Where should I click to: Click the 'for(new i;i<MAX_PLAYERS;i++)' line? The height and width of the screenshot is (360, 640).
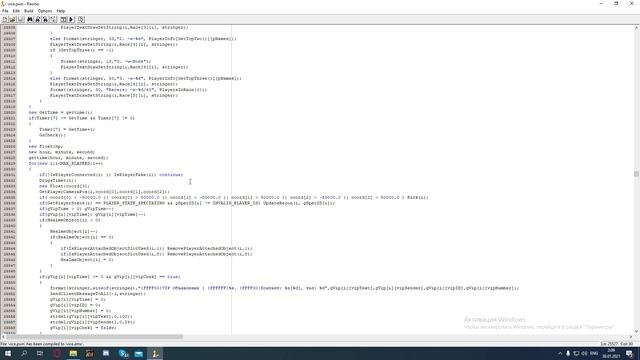[66, 163]
